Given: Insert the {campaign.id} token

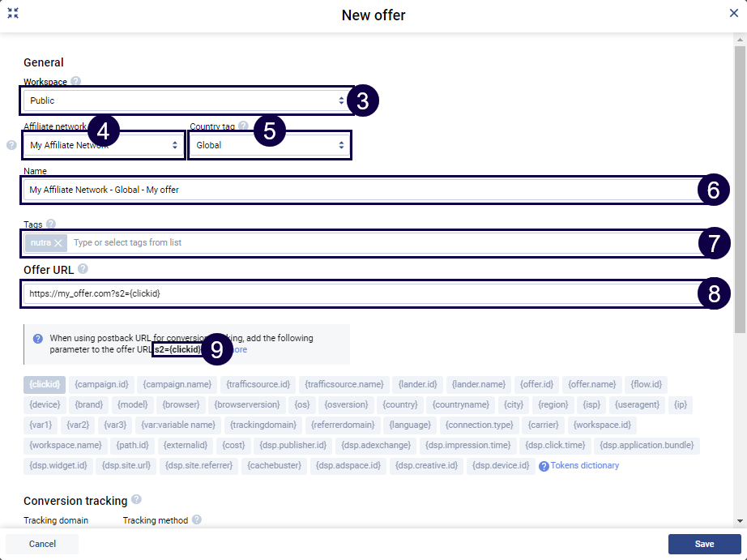Looking at the screenshot, I should pos(100,384).
